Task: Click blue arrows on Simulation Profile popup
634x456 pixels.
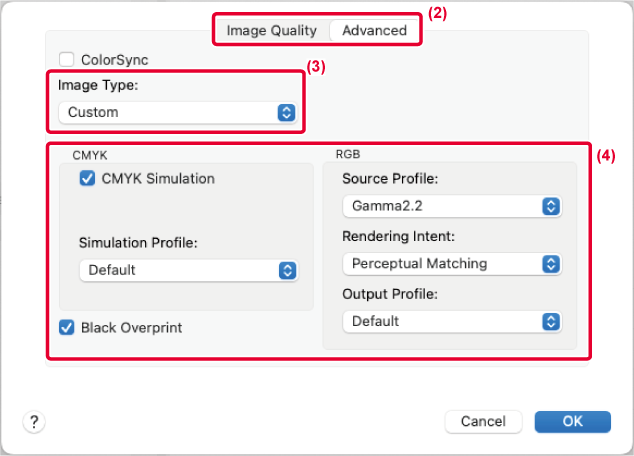Action: [x=286, y=270]
